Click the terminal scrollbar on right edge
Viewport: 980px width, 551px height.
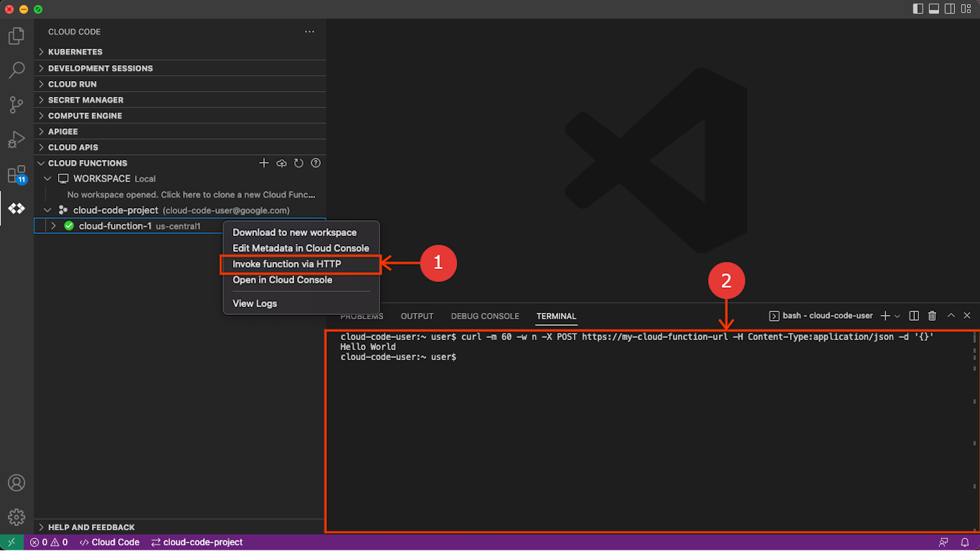(975, 430)
